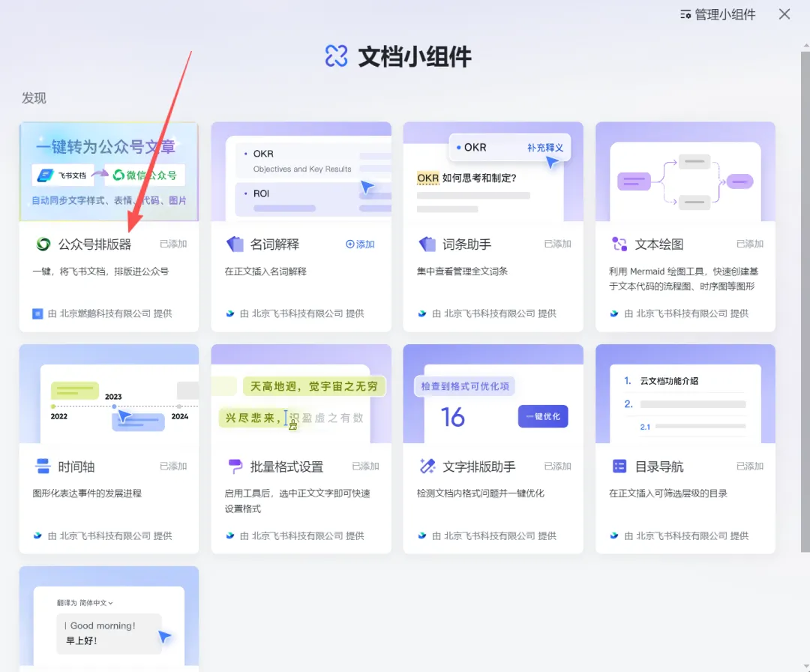
Task: Click the 批量格式设置 paint roller icon
Action: coord(235,466)
